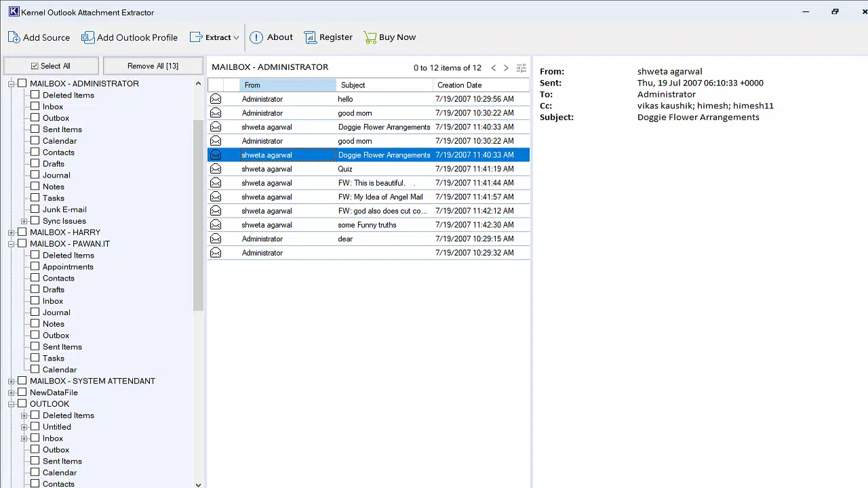The height and width of the screenshot is (488, 868).
Task: Tick the NewDataFile checkbox
Action: point(22,392)
